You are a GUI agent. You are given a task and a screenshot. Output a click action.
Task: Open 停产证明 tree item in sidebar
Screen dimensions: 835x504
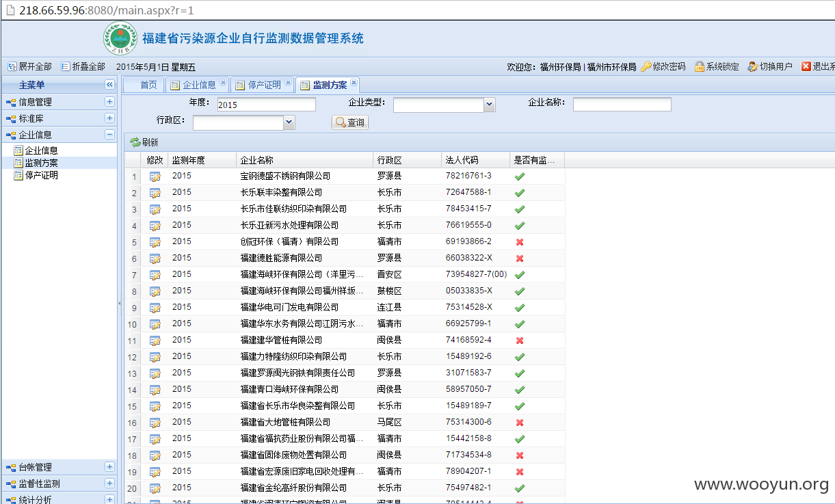pos(41,175)
